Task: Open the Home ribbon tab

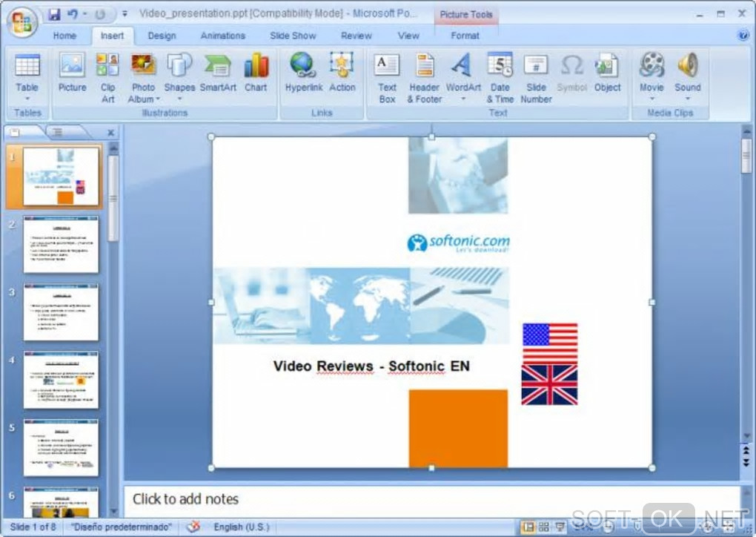Action: [x=64, y=36]
